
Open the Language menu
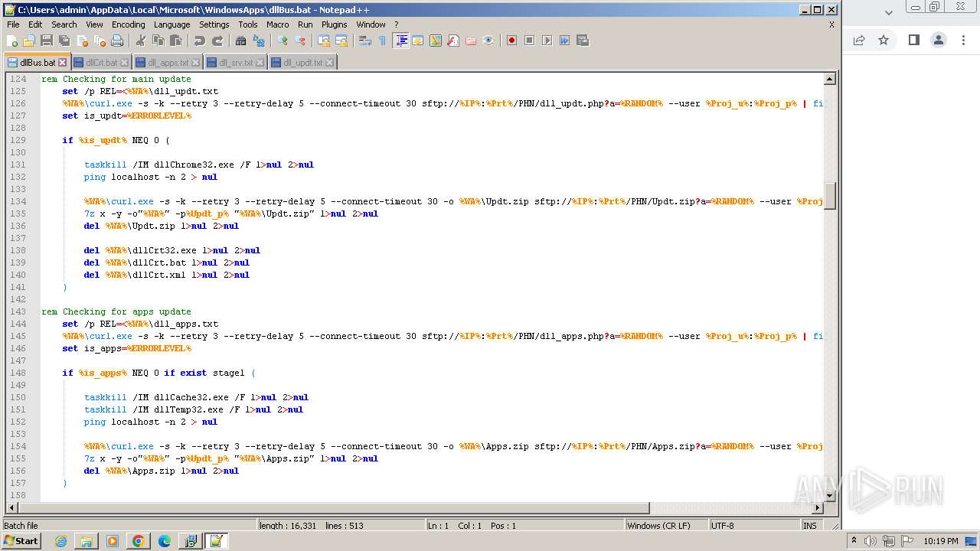tap(171, 24)
